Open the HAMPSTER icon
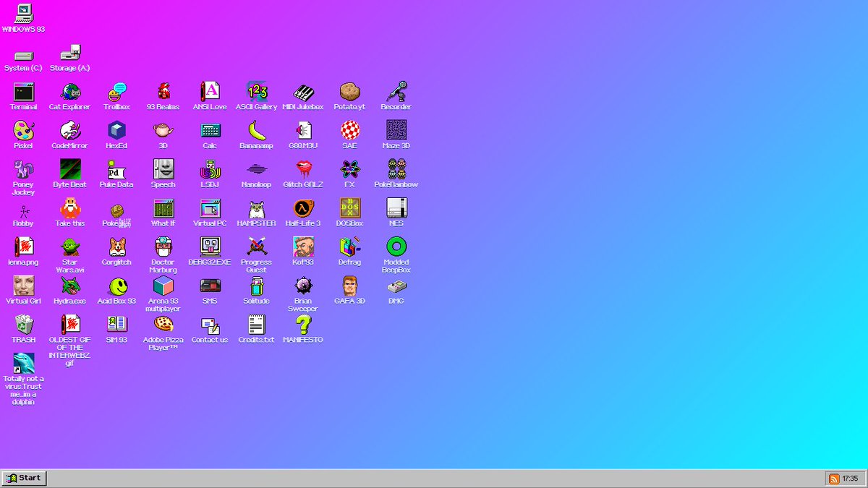The image size is (868, 488). pos(257,208)
